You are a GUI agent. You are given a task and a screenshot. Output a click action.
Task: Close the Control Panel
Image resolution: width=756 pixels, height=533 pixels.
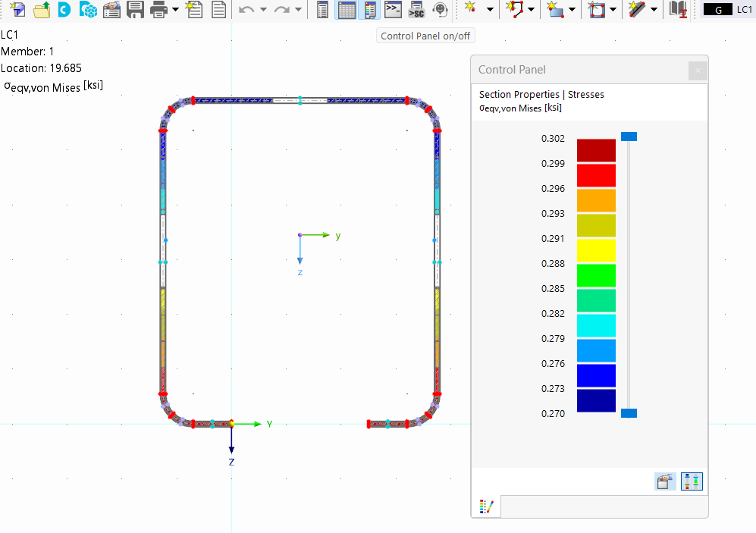698,71
